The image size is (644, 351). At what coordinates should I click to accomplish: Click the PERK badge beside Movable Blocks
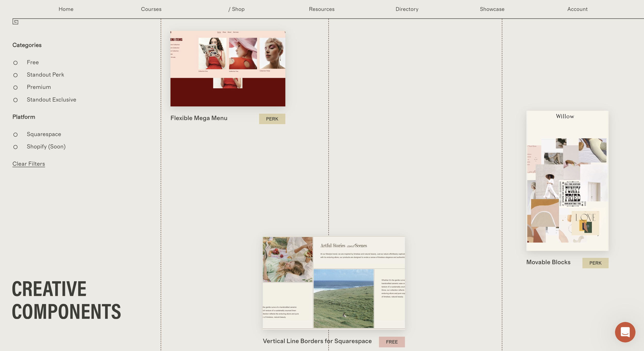595,263
